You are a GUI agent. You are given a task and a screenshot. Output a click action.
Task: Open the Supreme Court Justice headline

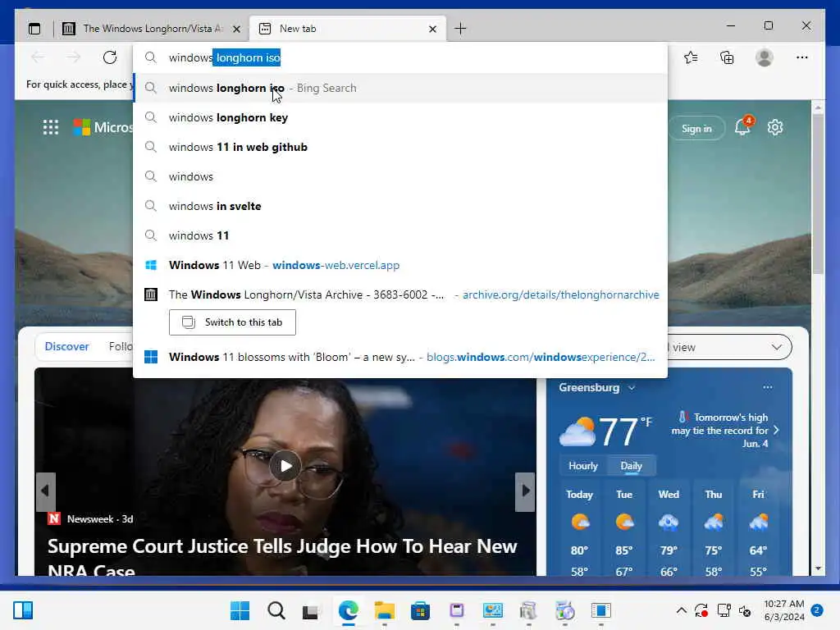[282, 557]
